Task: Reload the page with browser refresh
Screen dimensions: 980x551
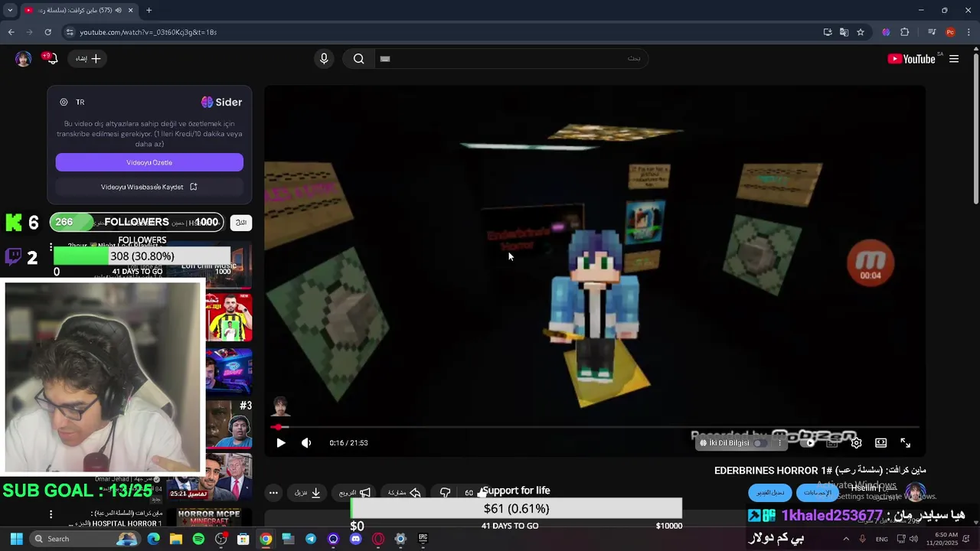Action: [x=47, y=32]
